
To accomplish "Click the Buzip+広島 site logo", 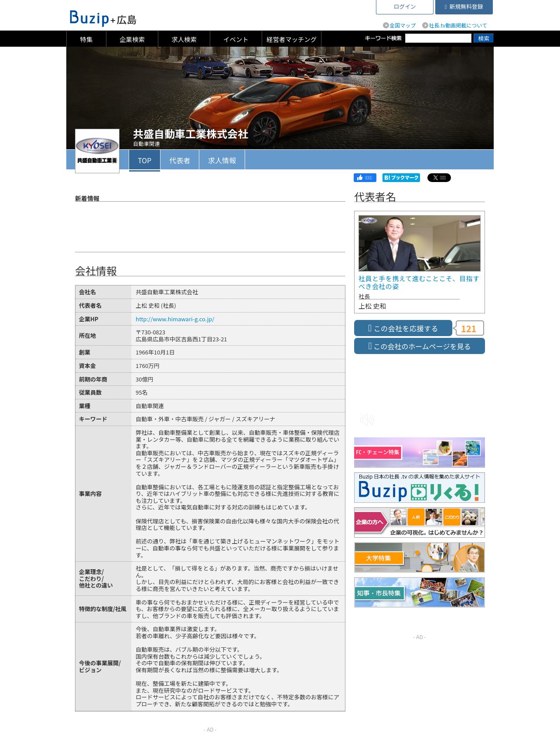I will (x=103, y=18).
